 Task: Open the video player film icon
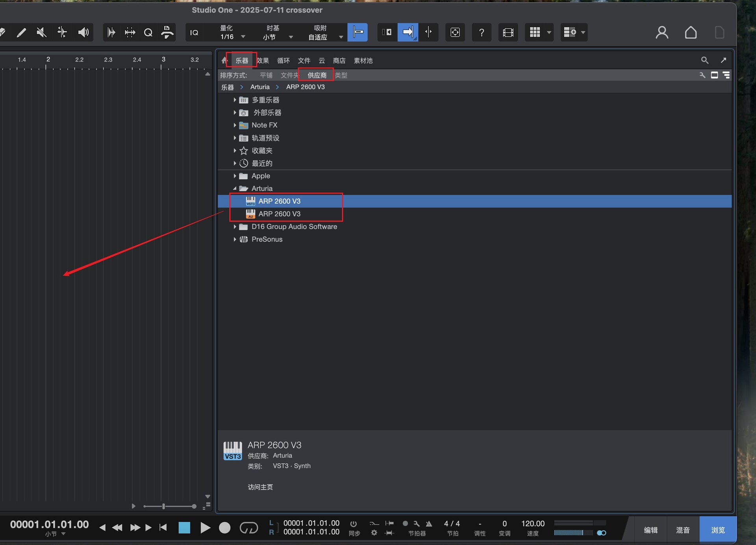coord(508,32)
